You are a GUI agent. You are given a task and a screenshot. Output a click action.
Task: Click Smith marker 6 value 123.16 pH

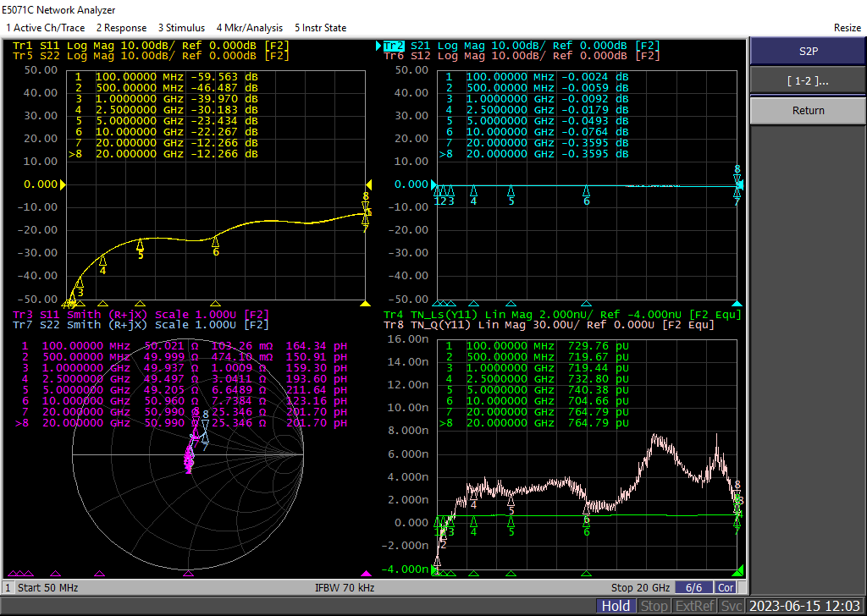[x=317, y=401]
